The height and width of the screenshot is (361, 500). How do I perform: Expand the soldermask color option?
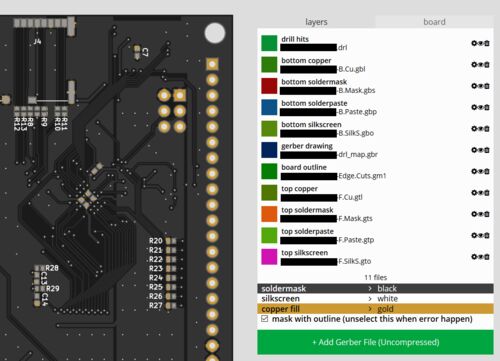(375, 288)
